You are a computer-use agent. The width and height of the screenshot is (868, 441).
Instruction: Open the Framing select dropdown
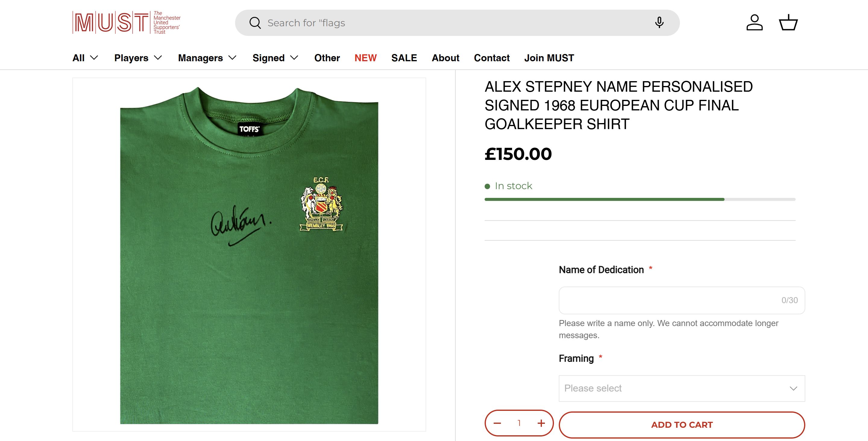[x=681, y=389]
